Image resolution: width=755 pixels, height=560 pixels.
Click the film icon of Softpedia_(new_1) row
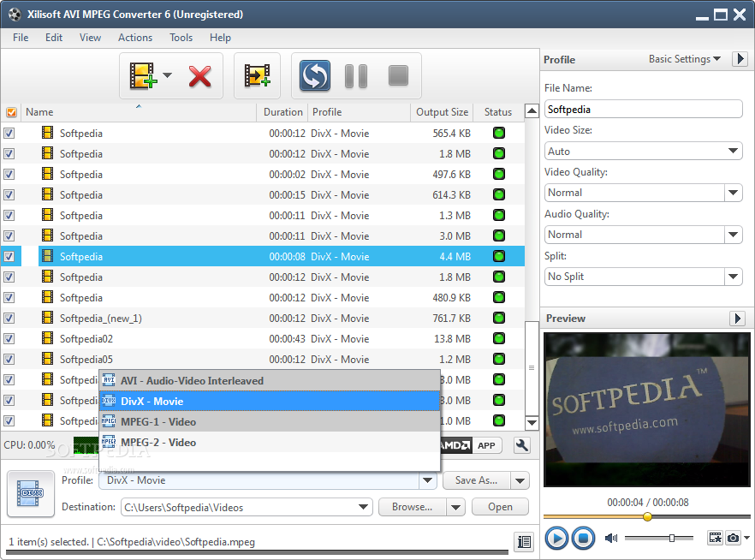click(47, 318)
